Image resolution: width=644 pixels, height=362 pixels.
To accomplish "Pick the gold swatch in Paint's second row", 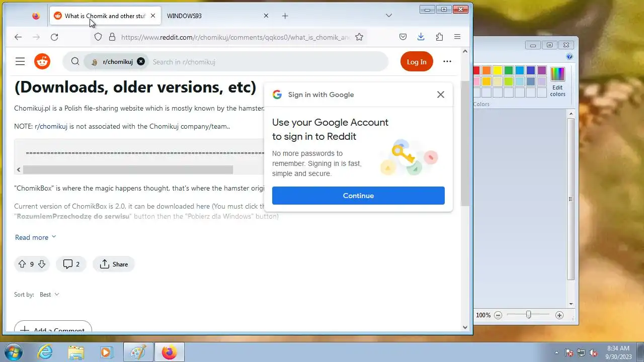I will tap(487, 81).
